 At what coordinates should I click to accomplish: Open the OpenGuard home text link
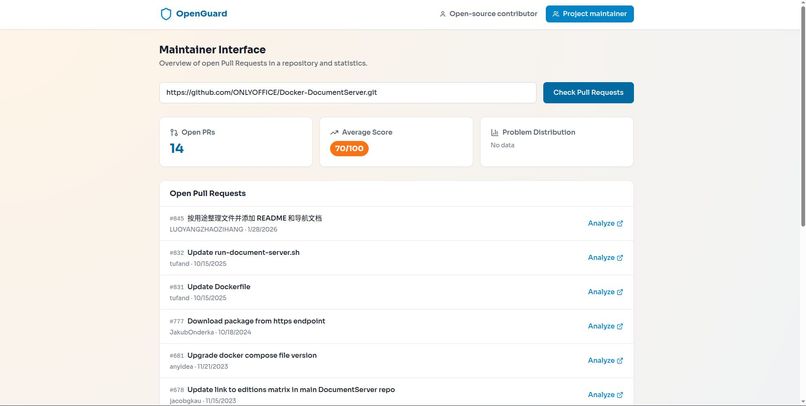coord(202,14)
